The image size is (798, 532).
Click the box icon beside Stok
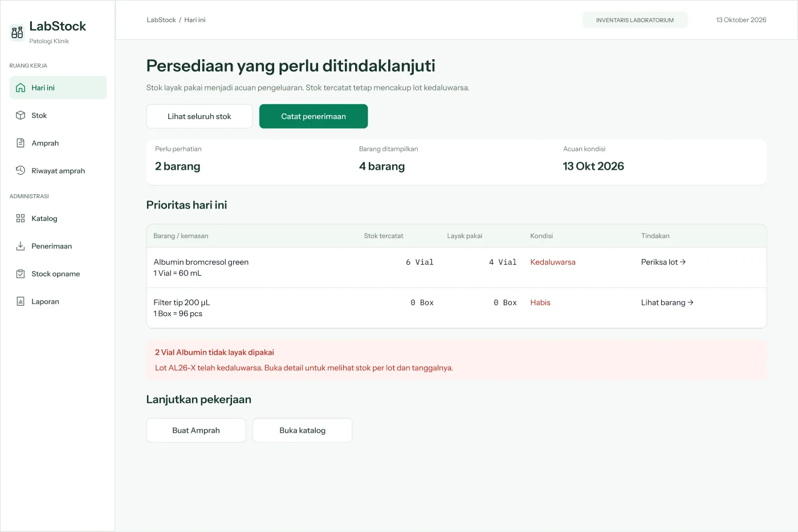(21, 116)
